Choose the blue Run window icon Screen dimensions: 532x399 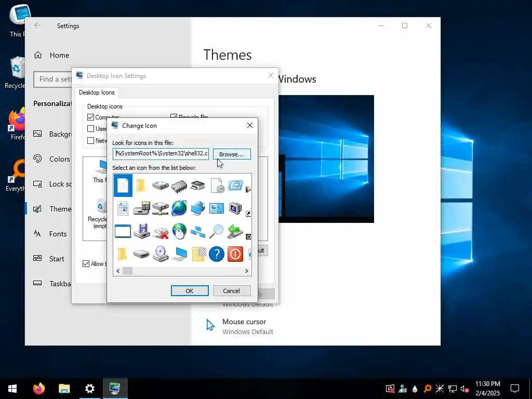(235, 185)
